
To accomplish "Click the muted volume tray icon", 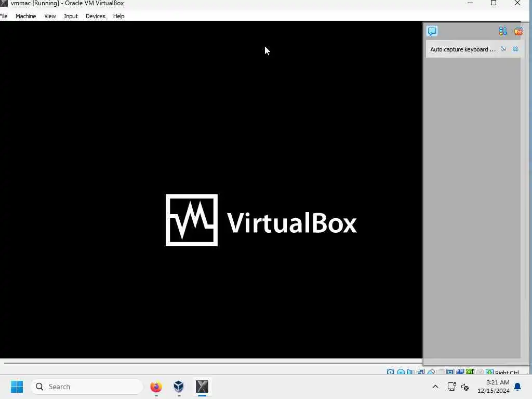I will click(x=465, y=387).
